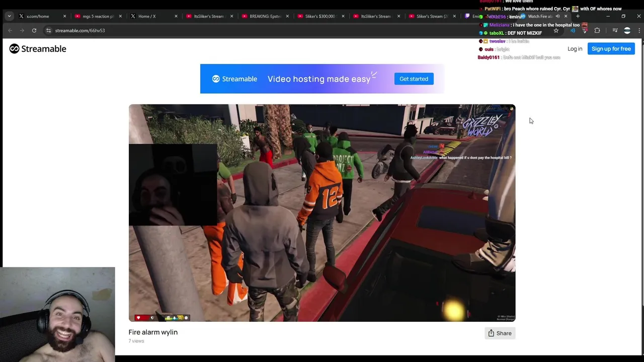View site information for streamable.com
644x362 pixels.
coord(48,30)
